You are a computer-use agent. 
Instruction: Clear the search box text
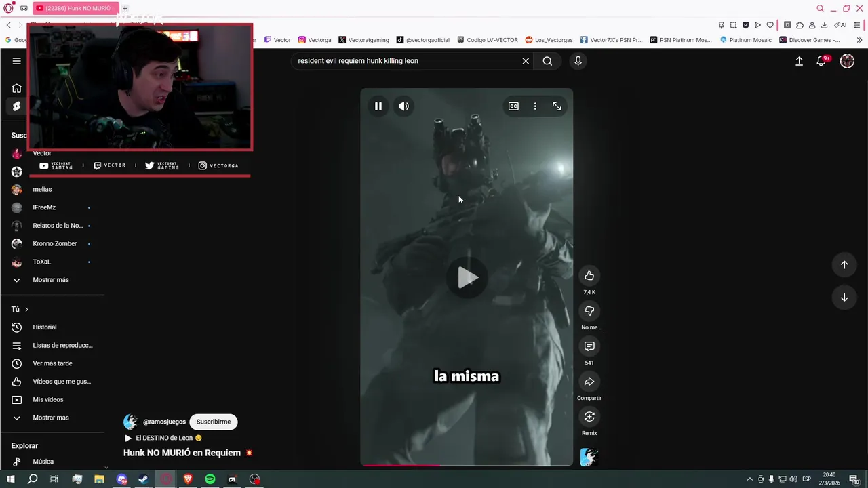coord(526,61)
